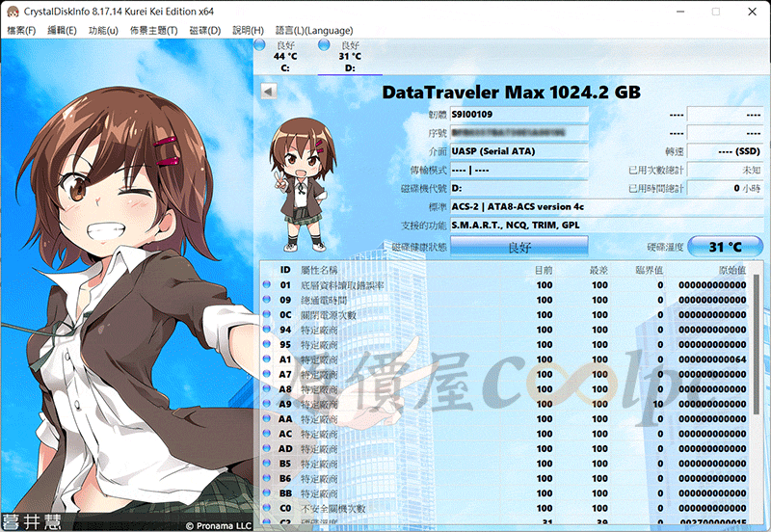771x532 pixels.
Task: Open the 磁碟(D) menu
Action: coord(205,31)
